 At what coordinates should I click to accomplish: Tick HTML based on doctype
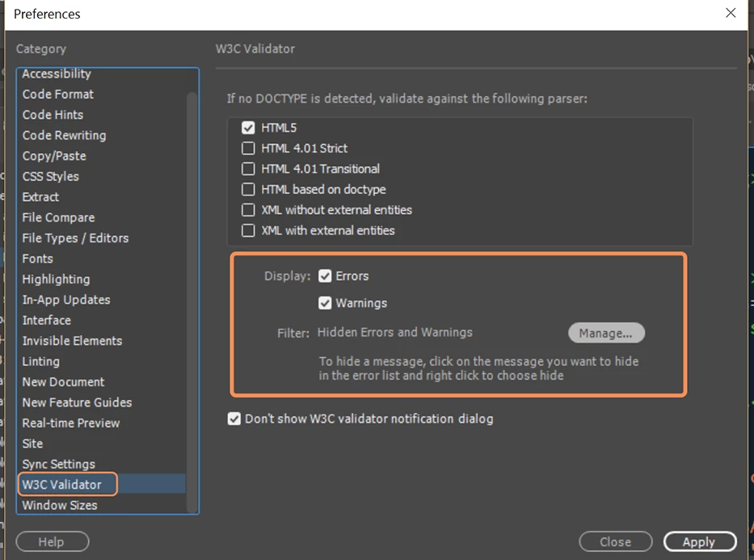coord(248,189)
